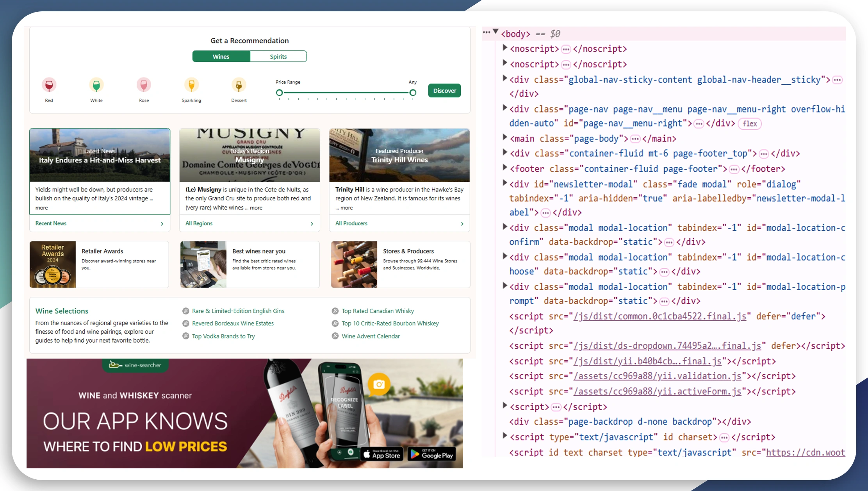
Task: Click ellipsis inside first noscript element
Action: [x=566, y=49]
